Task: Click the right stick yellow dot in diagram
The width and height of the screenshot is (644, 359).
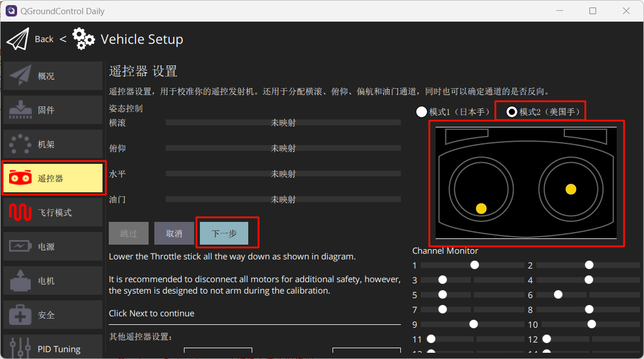Action: pyautogui.click(x=571, y=189)
